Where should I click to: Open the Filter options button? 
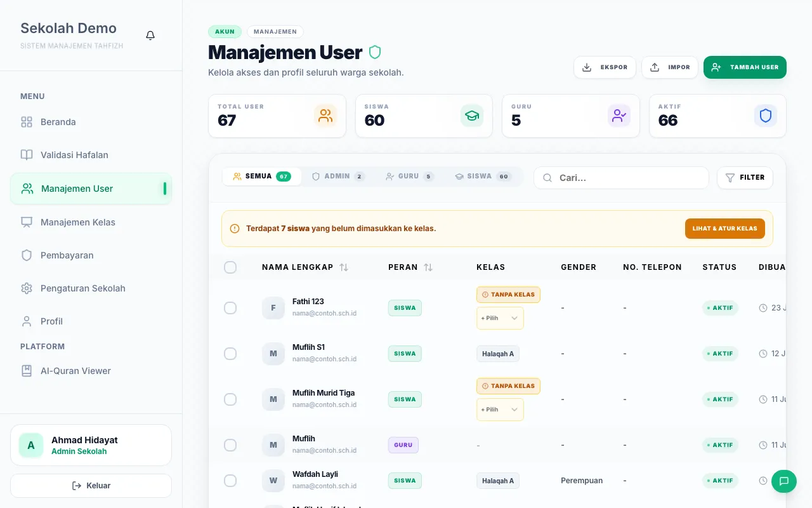[x=745, y=178]
